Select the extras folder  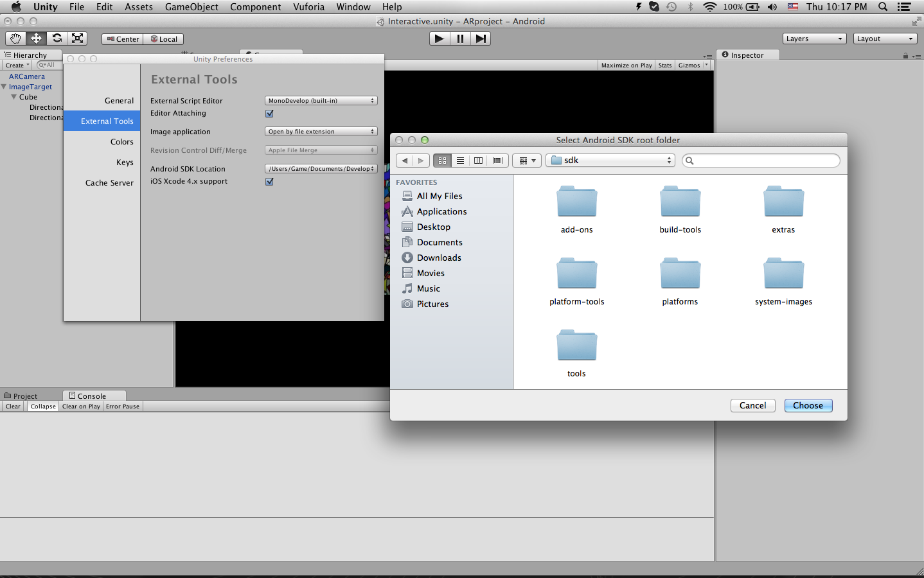[x=783, y=209]
